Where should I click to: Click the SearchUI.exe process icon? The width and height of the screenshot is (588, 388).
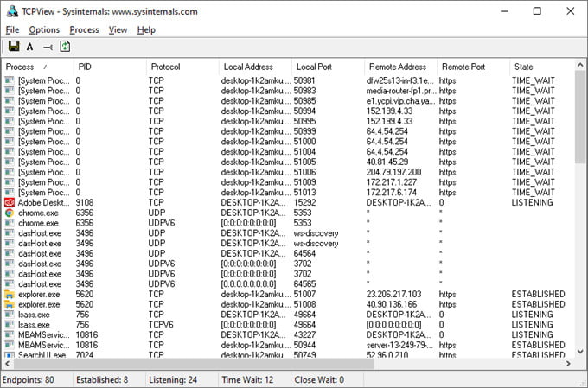[10, 354]
